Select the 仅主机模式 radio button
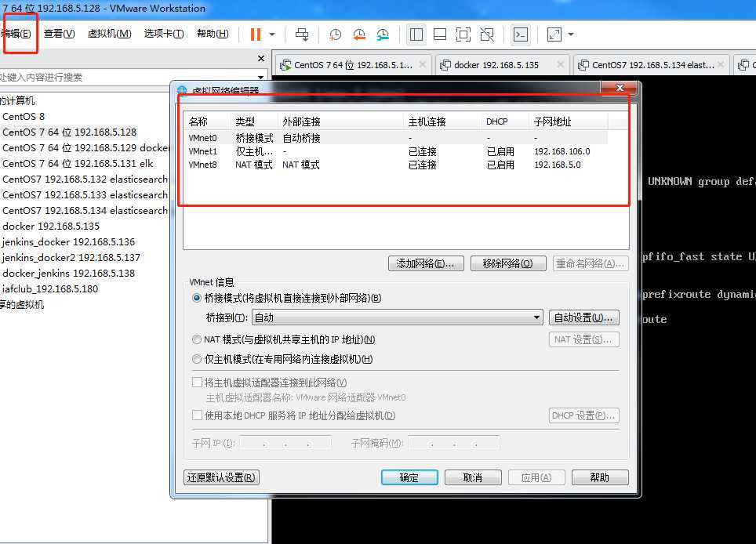 pos(196,360)
